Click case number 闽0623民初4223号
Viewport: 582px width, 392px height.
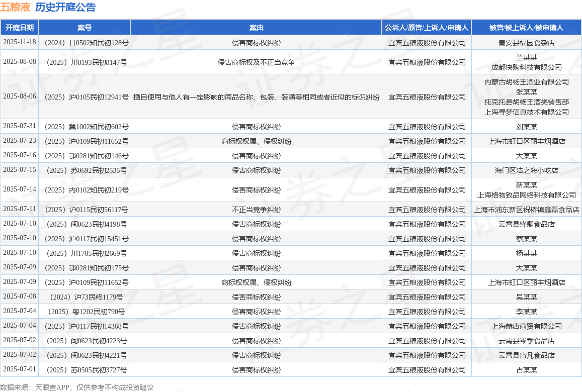(x=87, y=340)
